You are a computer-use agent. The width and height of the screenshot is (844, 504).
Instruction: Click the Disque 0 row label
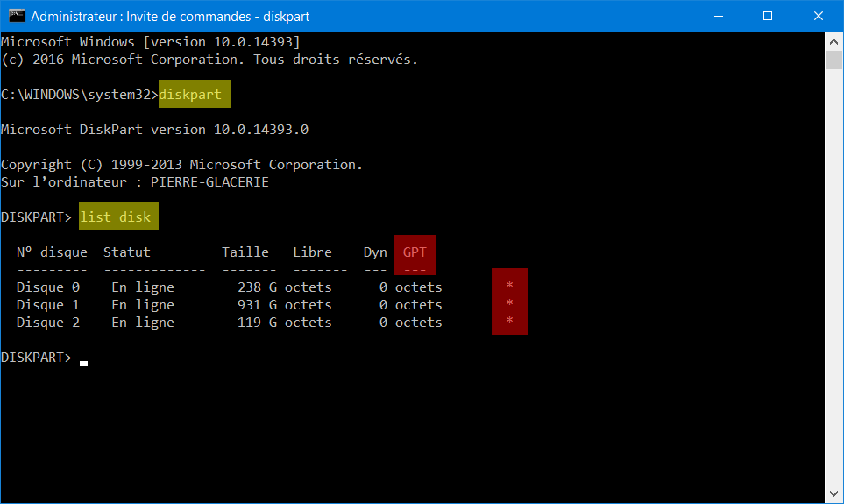pos(48,287)
